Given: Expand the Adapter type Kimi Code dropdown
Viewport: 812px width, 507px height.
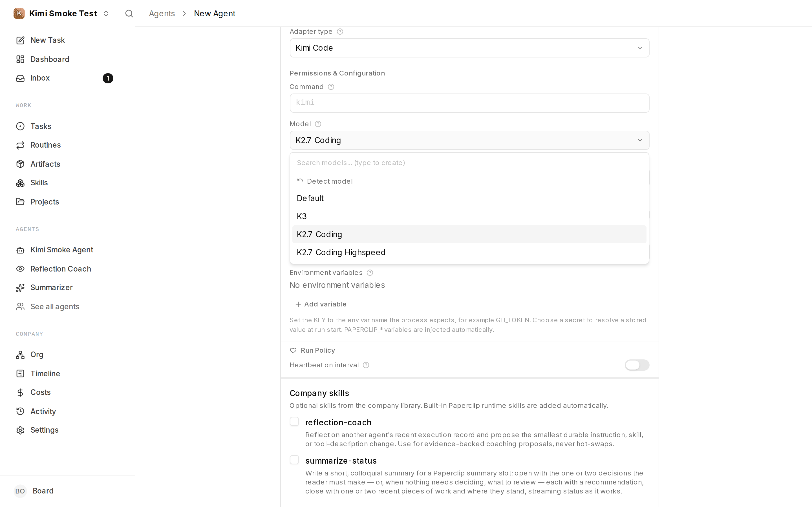Looking at the screenshot, I should 469,48.
